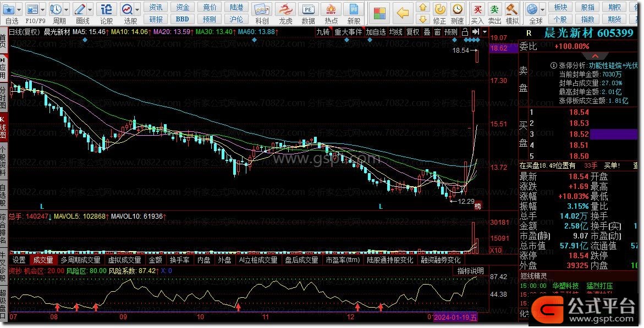Expand the 选股 dropdown arrow
This screenshot has width=644, height=328.
coord(137,9)
